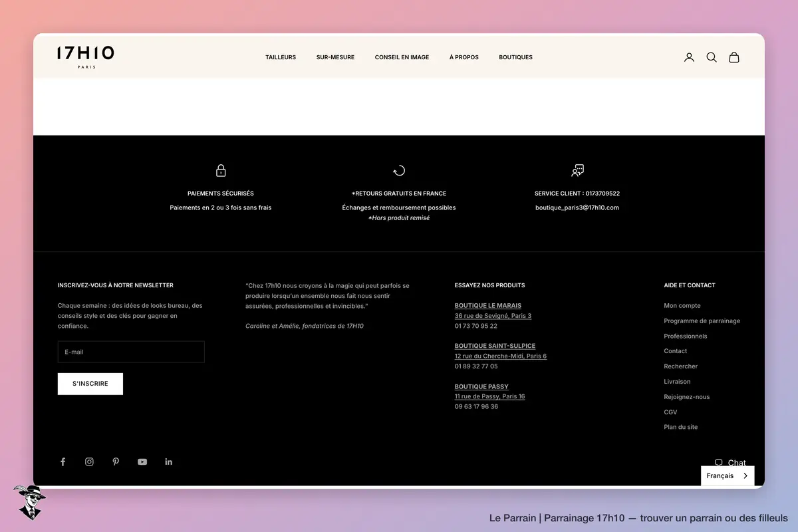
Task: Open Boutique Saint-Sulpice link
Action: pyautogui.click(x=495, y=346)
